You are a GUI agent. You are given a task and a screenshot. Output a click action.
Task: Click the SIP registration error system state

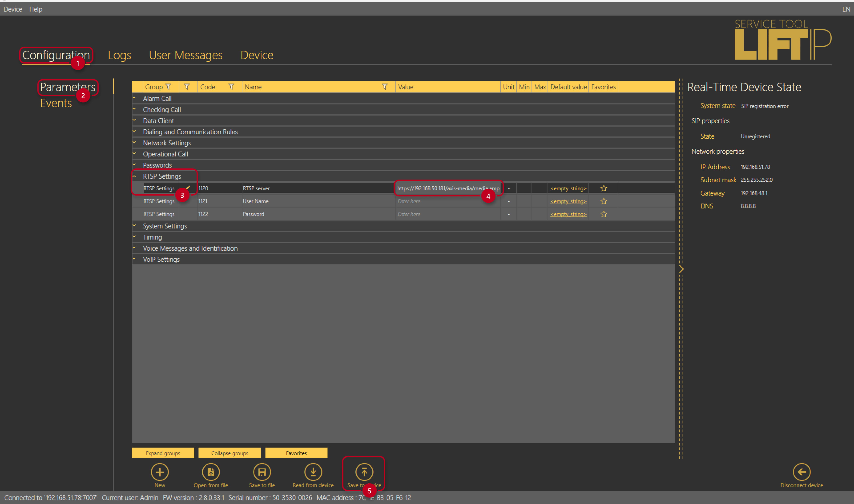point(765,106)
